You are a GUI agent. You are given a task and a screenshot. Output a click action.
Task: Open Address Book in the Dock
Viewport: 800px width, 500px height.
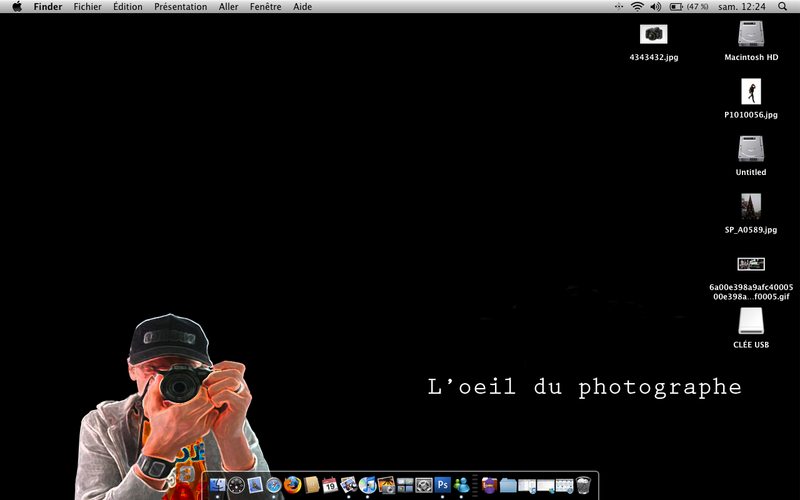[311, 485]
